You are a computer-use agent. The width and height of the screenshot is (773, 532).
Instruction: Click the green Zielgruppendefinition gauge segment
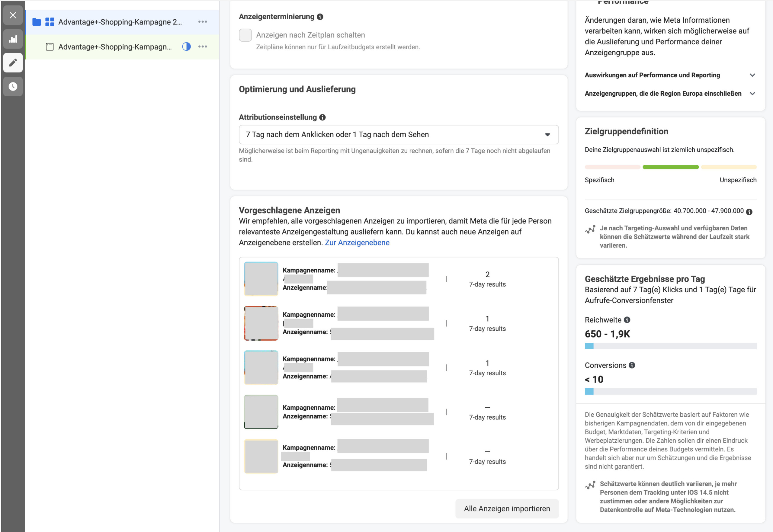670,167
